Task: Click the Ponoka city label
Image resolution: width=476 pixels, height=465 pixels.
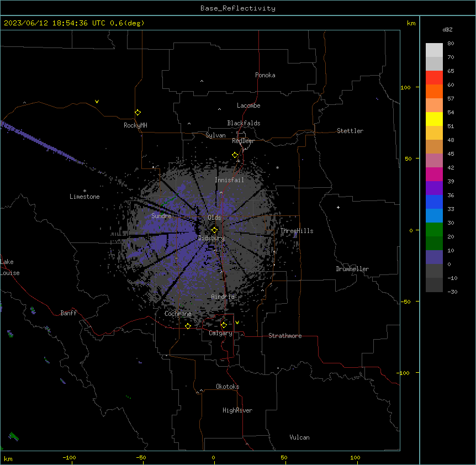Action: [265, 75]
